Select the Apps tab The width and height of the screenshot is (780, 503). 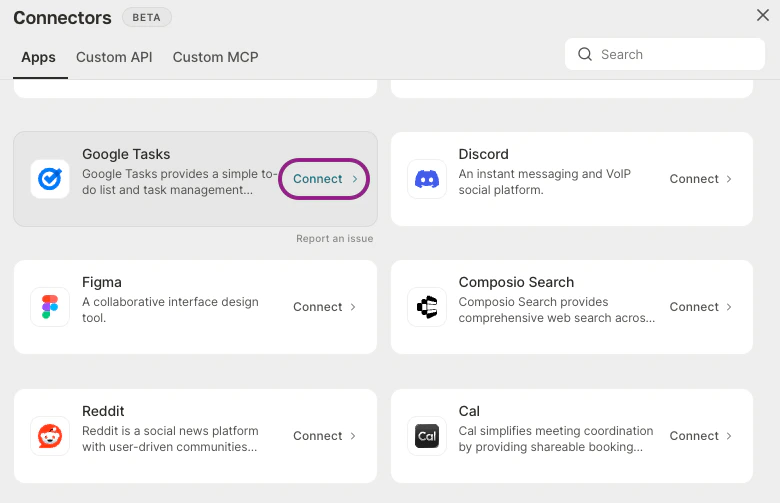(x=38, y=57)
